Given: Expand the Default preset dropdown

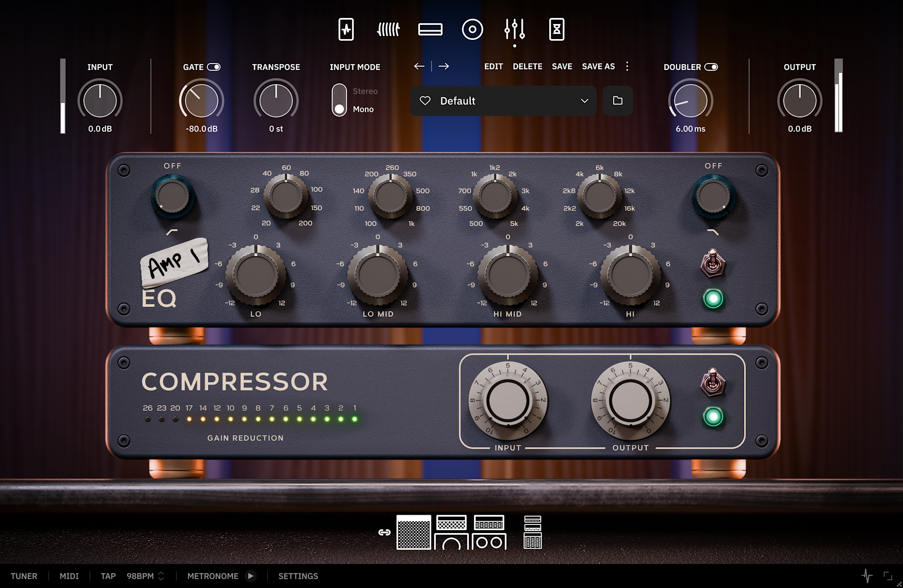Looking at the screenshot, I should [584, 101].
